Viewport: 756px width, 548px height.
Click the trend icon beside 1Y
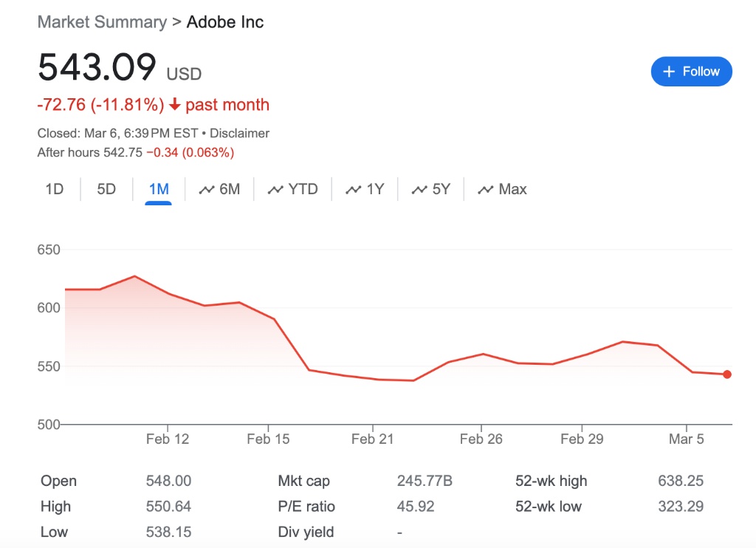[x=354, y=190]
